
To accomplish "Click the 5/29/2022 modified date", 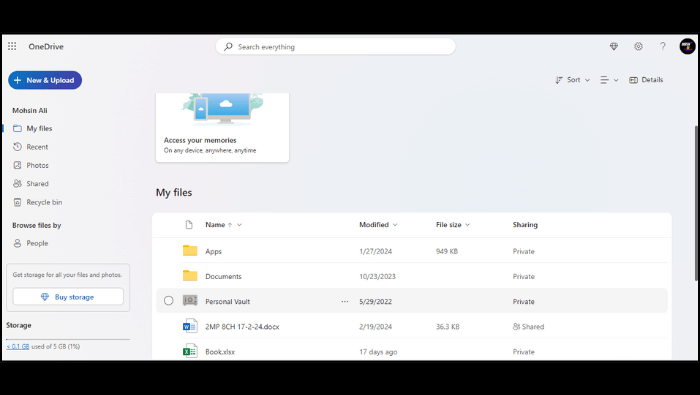I will (x=375, y=302).
